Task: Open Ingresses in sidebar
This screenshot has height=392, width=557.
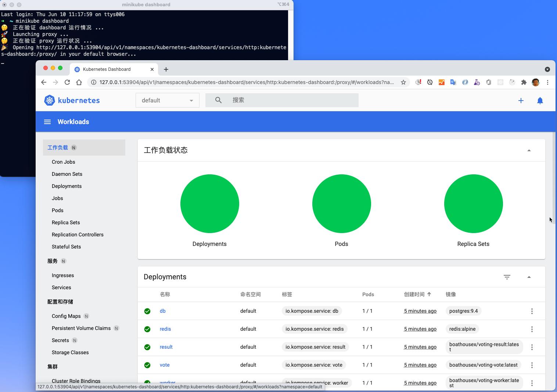Action: pos(63,275)
